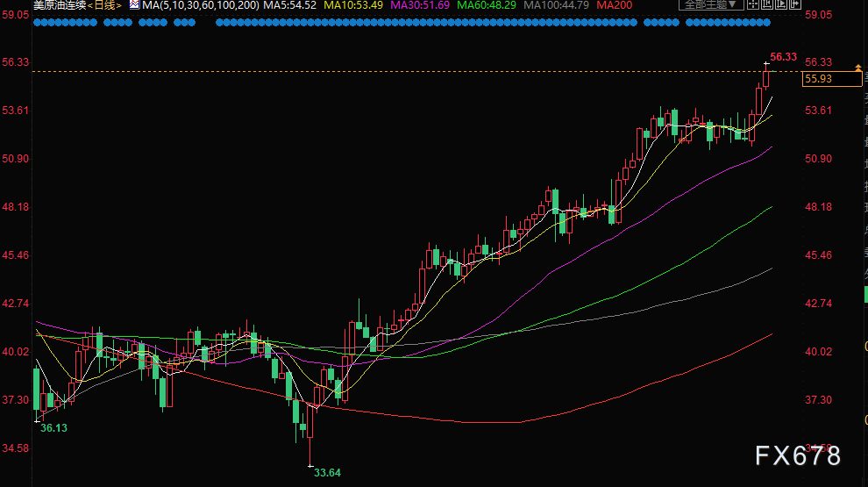Select the 美原油连续 instrument title
This screenshot has height=487, width=868.
pos(58,5)
